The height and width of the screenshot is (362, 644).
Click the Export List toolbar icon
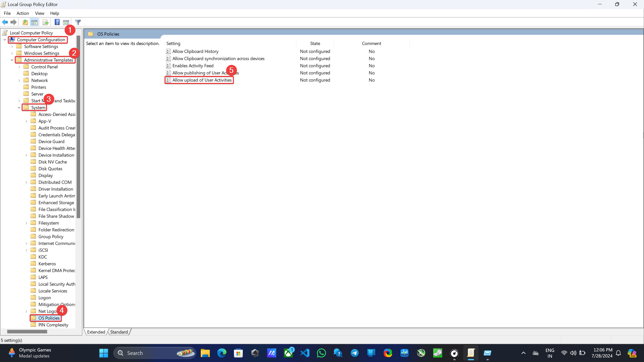pos(46,22)
